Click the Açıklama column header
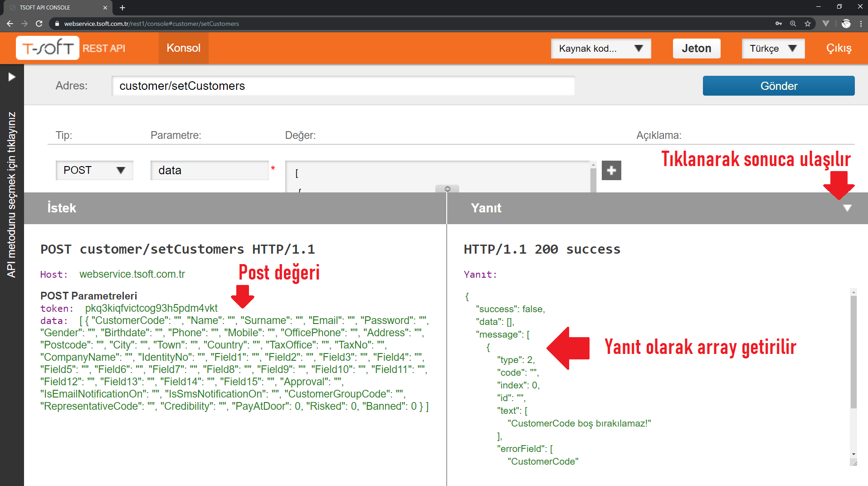 658,135
